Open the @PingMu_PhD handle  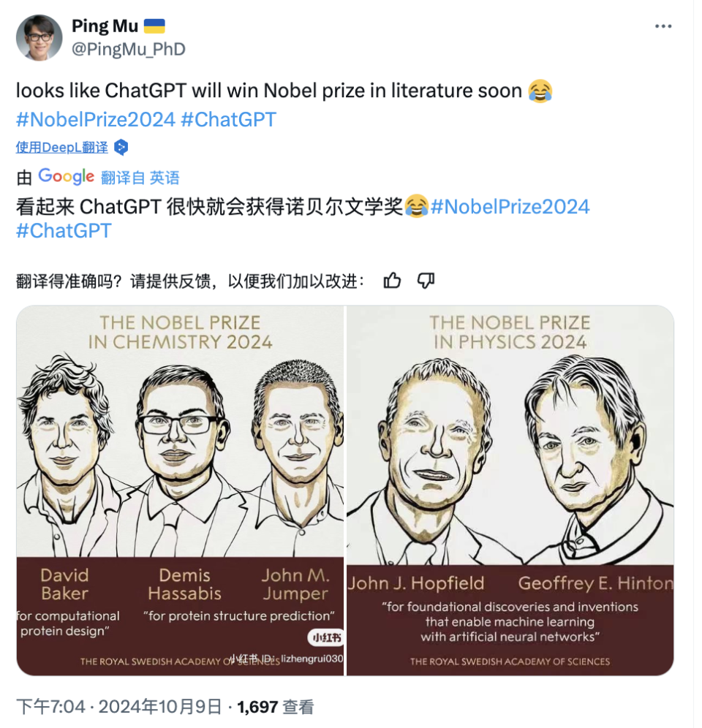click(129, 49)
